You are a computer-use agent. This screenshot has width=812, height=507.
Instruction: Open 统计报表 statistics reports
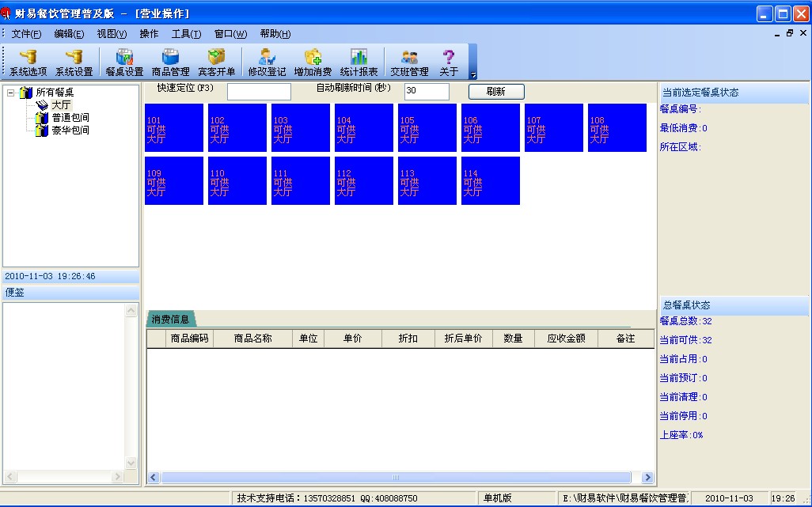click(359, 62)
